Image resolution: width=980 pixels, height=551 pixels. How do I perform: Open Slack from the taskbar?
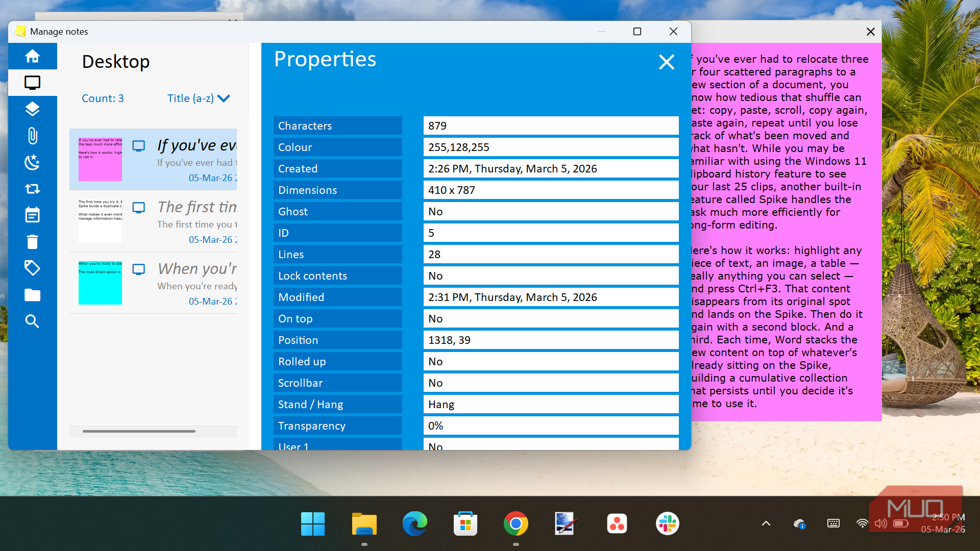click(667, 524)
